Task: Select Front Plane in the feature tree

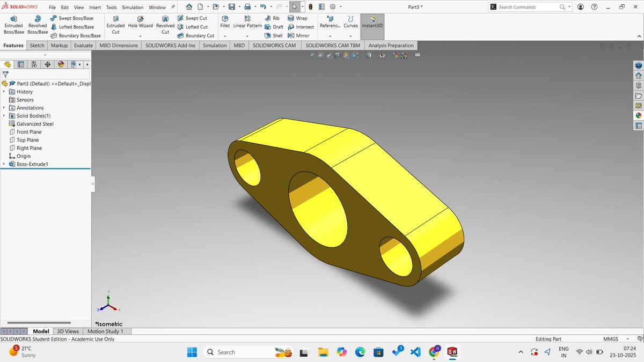Action: click(29, 132)
